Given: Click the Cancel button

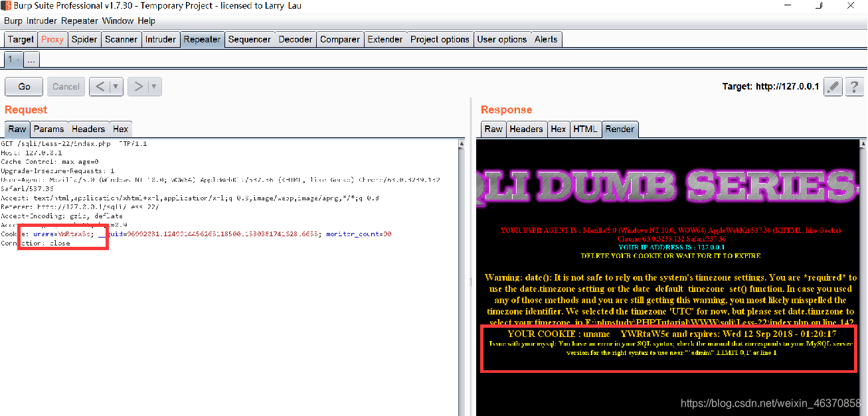Looking at the screenshot, I should tap(66, 86).
